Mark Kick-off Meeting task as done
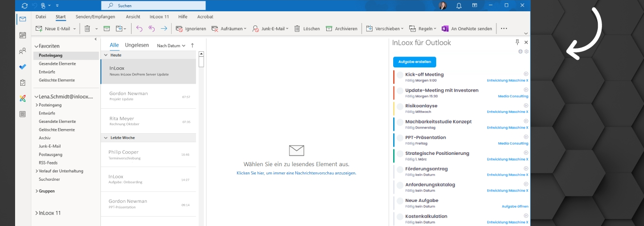 pyautogui.click(x=400, y=75)
